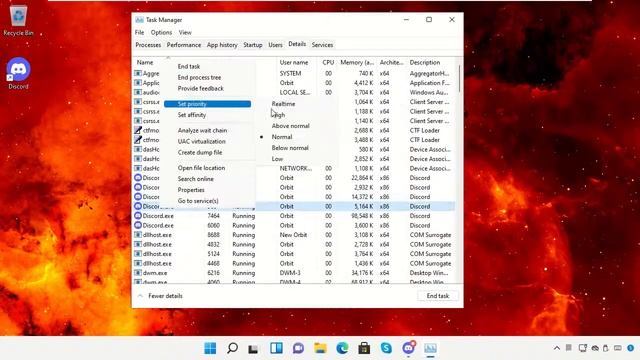
Task: Click Task Manager title bar app icon
Action: click(140, 20)
